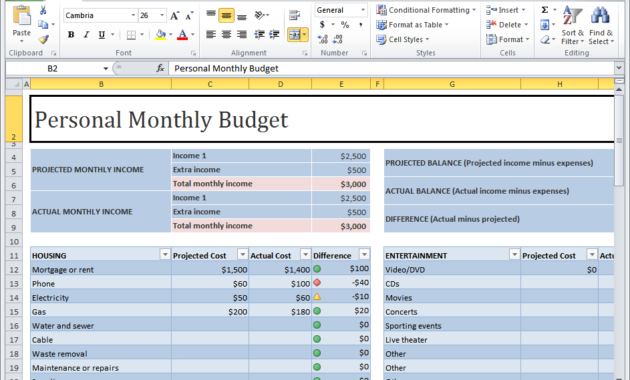Open the font size 26 dropdown
The width and height of the screenshot is (630, 380).
(x=162, y=16)
